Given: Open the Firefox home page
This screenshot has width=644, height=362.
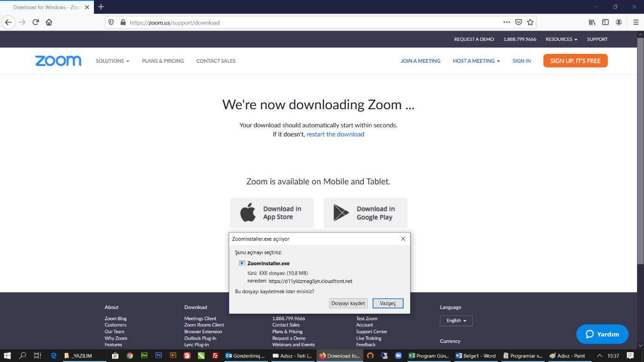Looking at the screenshot, I should (49, 22).
